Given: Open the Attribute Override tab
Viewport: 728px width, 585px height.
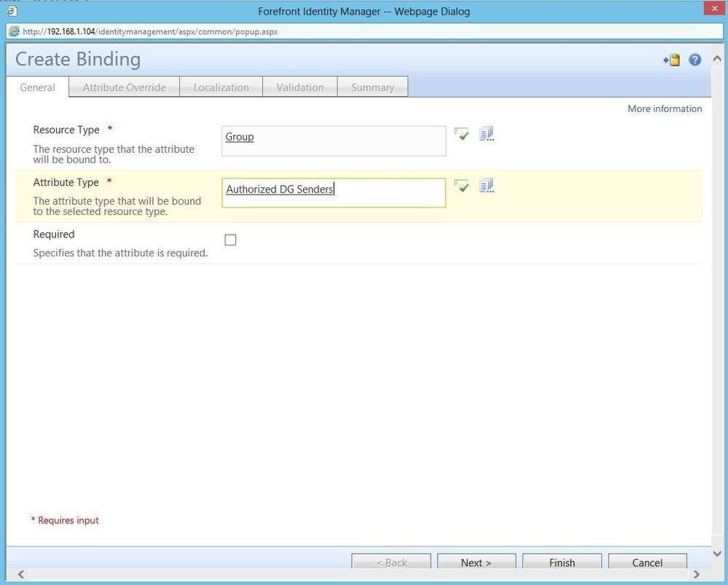Looking at the screenshot, I should coord(125,87).
